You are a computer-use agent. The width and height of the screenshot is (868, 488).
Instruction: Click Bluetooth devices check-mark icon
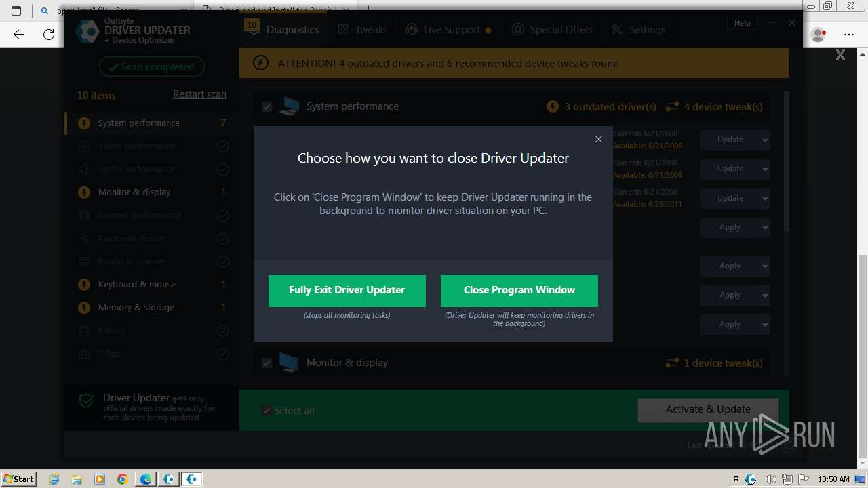coord(222,239)
